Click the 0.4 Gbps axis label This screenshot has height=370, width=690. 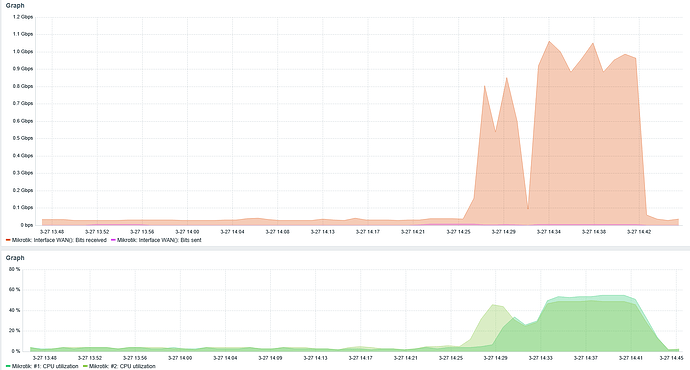click(x=23, y=156)
